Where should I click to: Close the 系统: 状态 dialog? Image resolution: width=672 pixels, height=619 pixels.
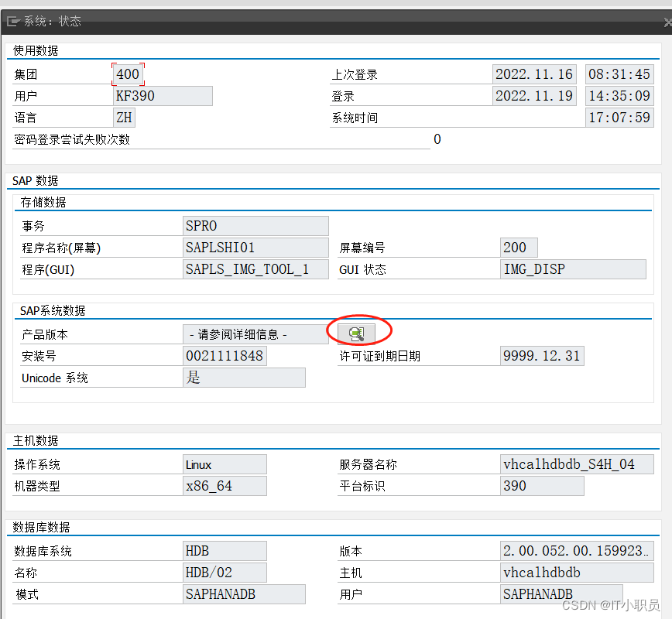pyautogui.click(x=667, y=22)
